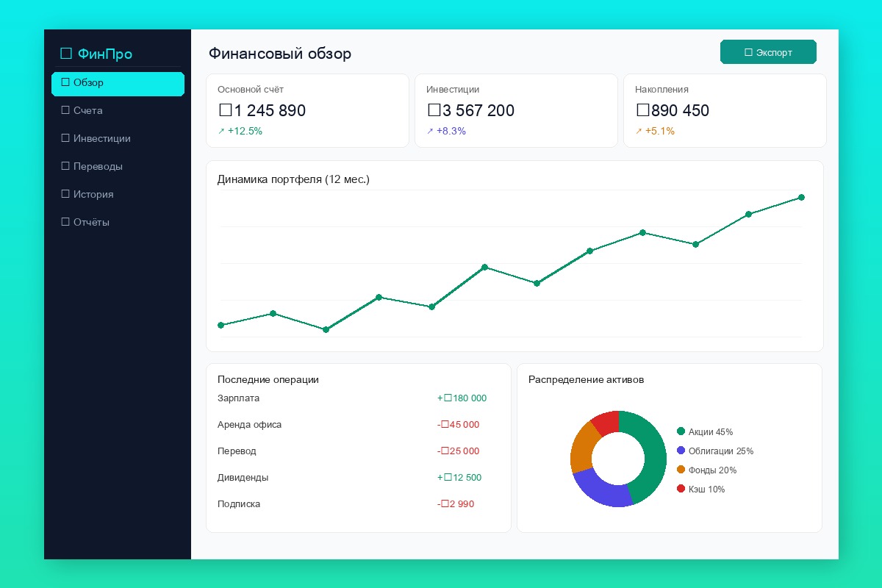The image size is (882, 588).
Task: Select the lowest data point on portfolio chart
Action: (326, 329)
